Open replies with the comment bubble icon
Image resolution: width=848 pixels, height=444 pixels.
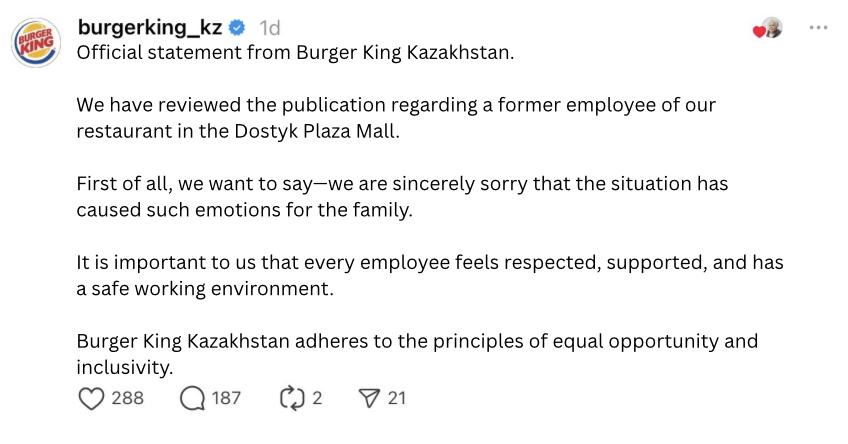click(x=191, y=398)
